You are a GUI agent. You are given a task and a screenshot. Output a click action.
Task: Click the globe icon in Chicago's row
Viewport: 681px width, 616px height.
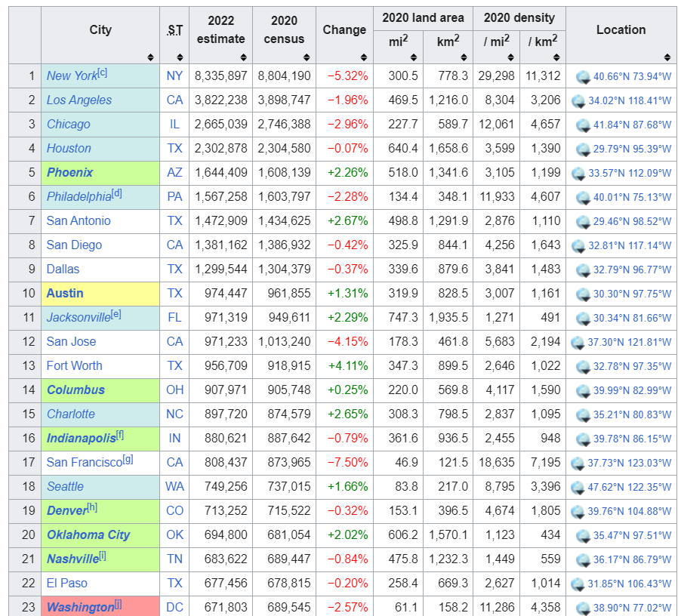pos(582,125)
